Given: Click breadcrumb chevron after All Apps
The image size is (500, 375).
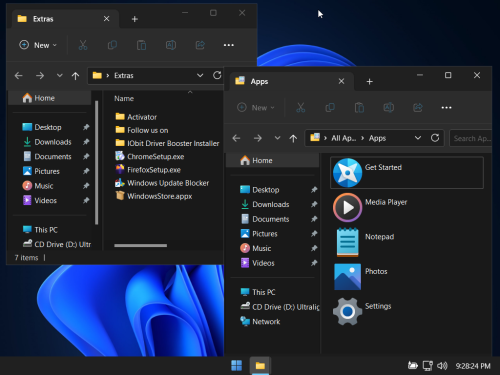Looking at the screenshot, I should coord(362,138).
